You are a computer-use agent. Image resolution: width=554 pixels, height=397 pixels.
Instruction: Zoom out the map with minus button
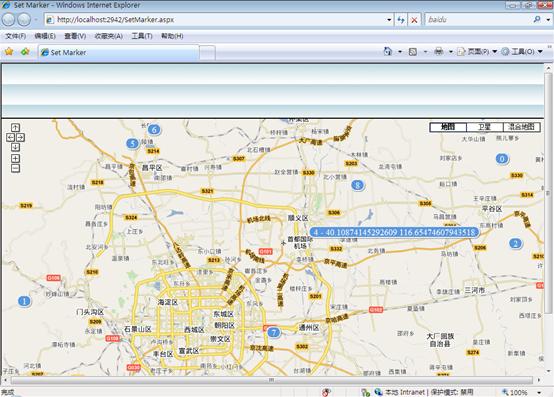pos(15,168)
